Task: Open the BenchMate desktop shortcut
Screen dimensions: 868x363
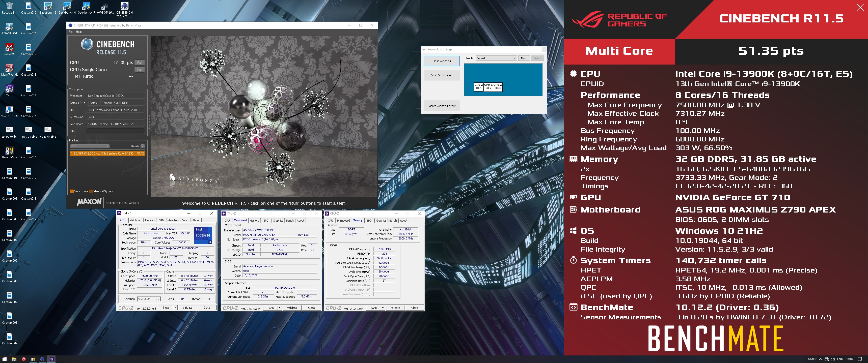Action: pos(9,153)
